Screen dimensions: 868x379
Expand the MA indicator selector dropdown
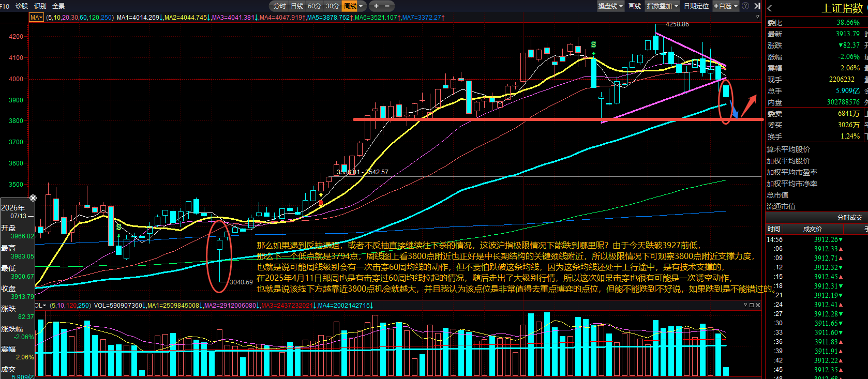tap(36, 18)
